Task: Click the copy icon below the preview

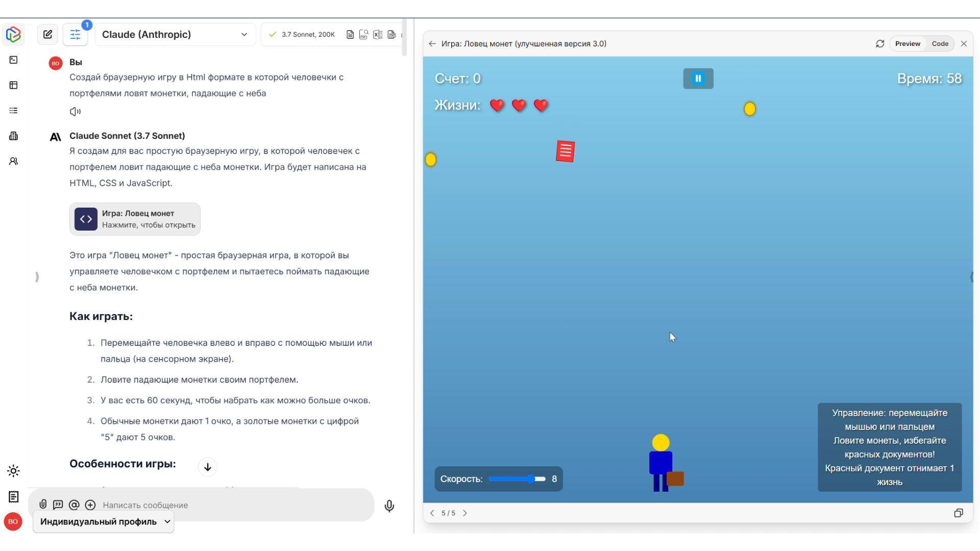Action: click(959, 513)
